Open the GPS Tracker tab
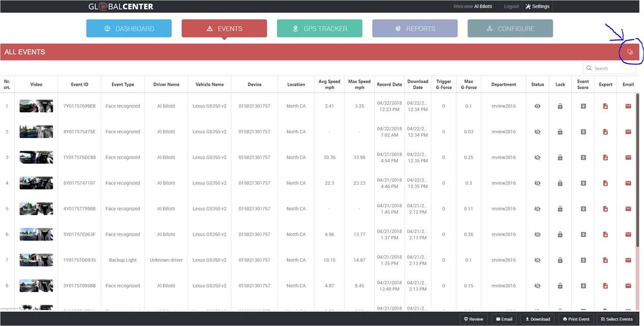The width and height of the screenshot is (644, 326). (319, 28)
